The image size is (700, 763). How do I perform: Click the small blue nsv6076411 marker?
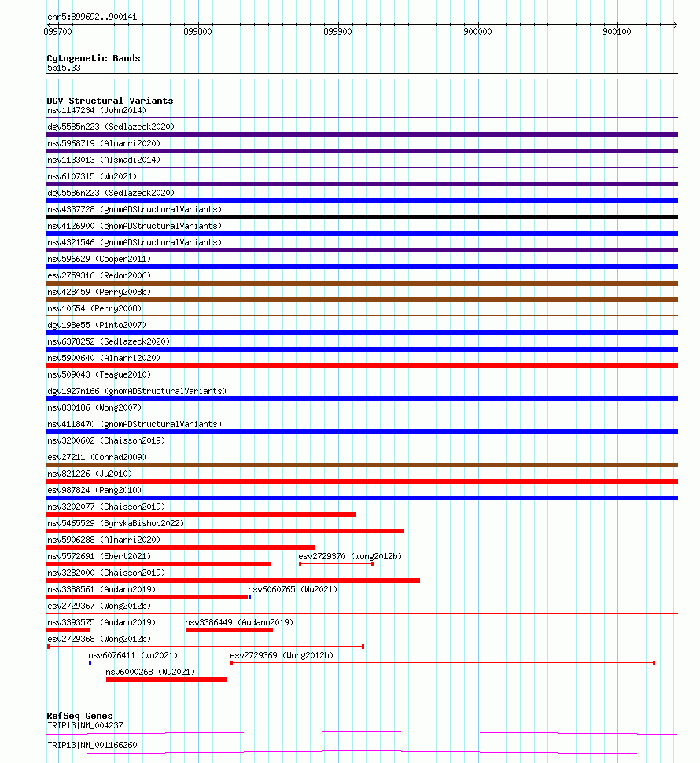(90, 664)
